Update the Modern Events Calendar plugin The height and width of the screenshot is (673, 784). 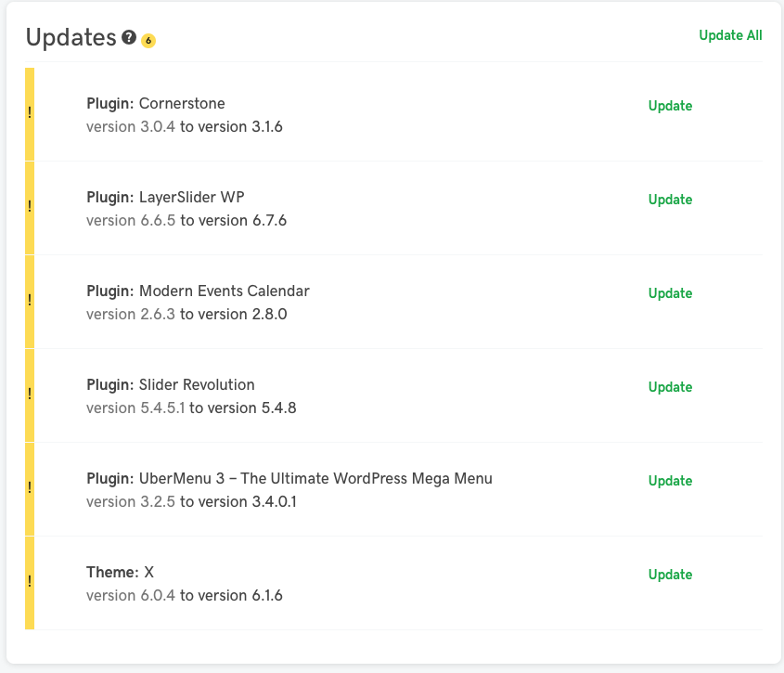(x=670, y=293)
